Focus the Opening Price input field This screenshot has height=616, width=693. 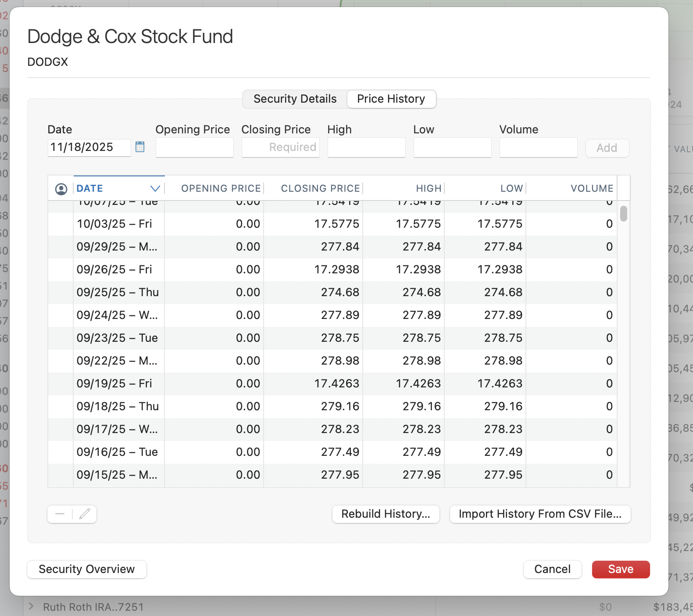point(195,147)
